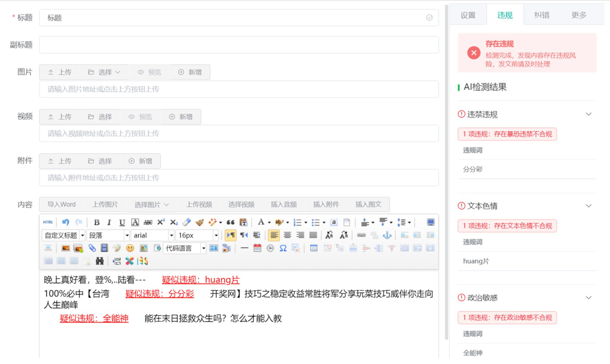Insert a blockquote with the quote icon
The width and height of the screenshot is (610, 364).
pos(230,222)
